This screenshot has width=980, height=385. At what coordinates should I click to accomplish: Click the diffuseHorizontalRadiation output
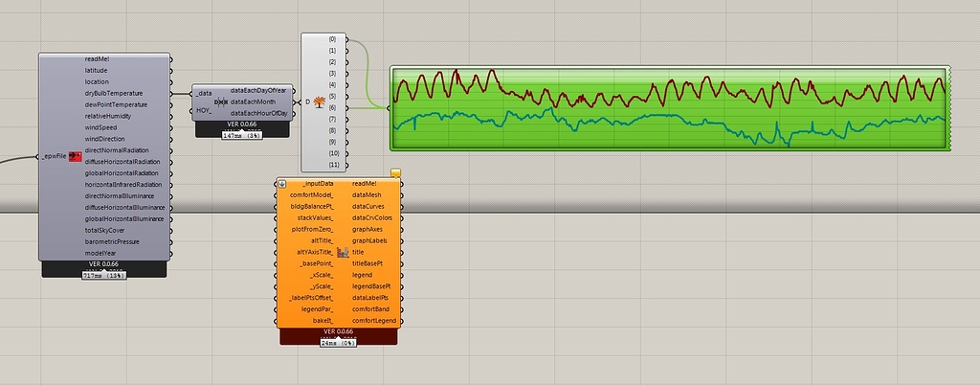[x=122, y=162]
